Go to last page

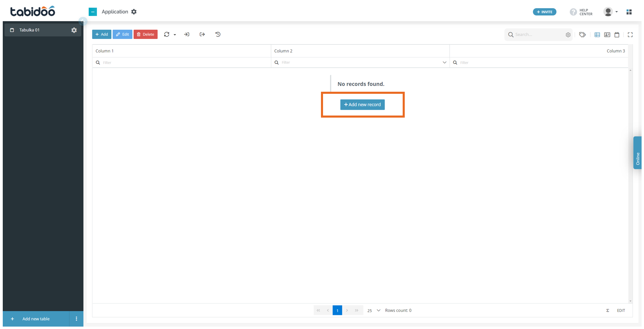356,310
